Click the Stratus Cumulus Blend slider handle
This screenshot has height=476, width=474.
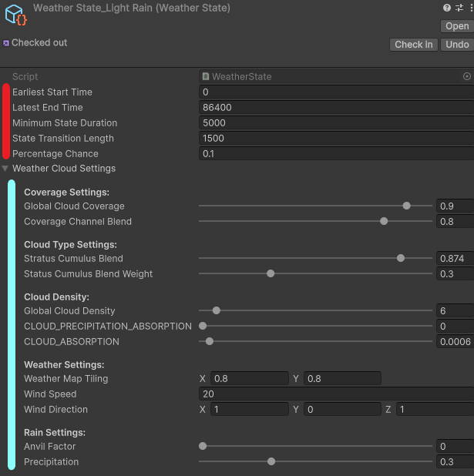[x=400, y=258]
